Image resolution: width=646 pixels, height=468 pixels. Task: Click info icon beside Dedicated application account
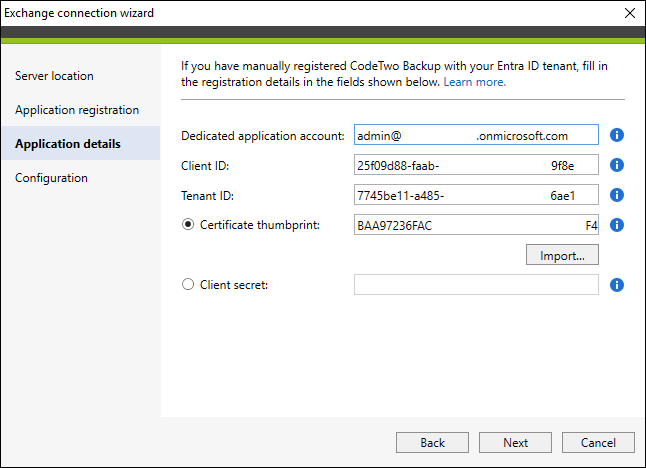(x=616, y=135)
